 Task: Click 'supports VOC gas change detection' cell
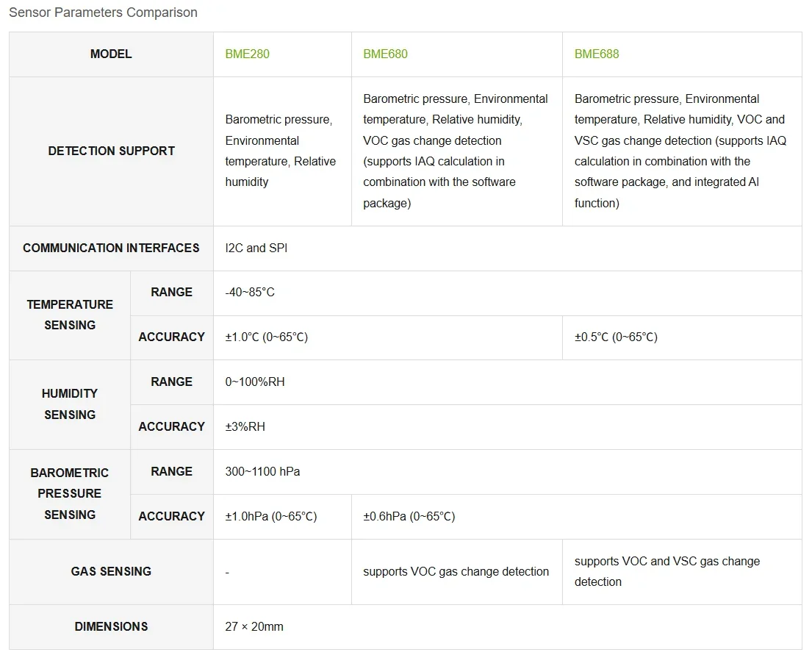[x=457, y=572]
